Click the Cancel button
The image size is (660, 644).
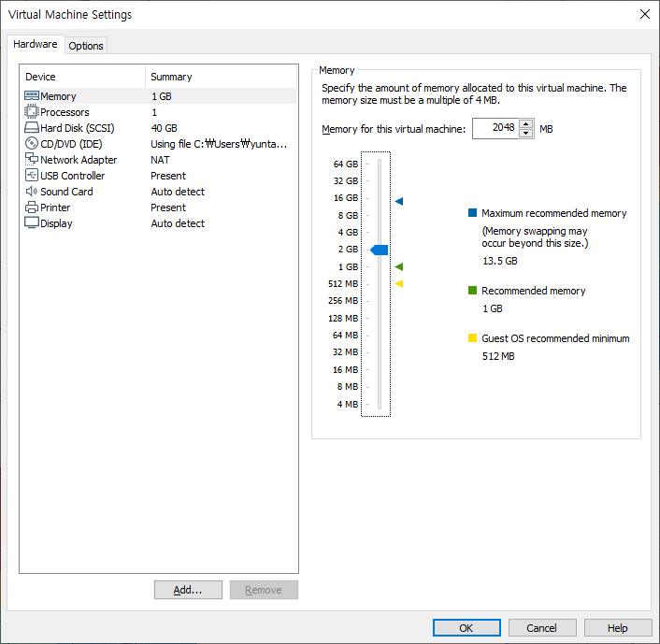[x=541, y=628]
